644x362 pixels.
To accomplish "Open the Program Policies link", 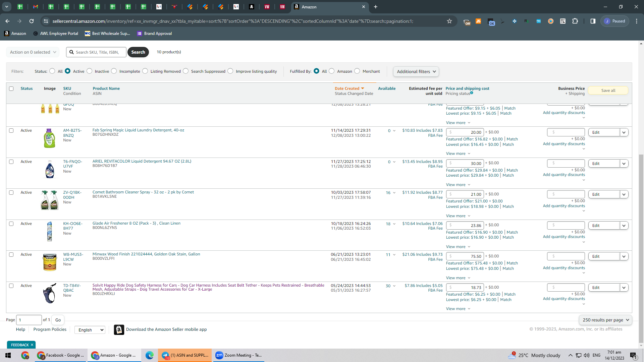I will click(x=50, y=329).
